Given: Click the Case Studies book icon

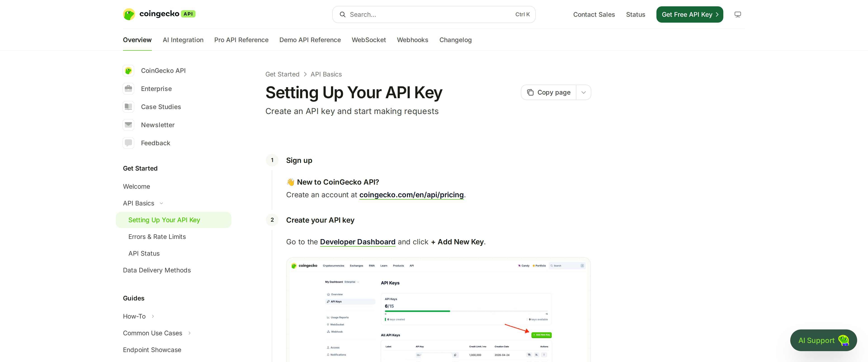Looking at the screenshot, I should [x=128, y=107].
